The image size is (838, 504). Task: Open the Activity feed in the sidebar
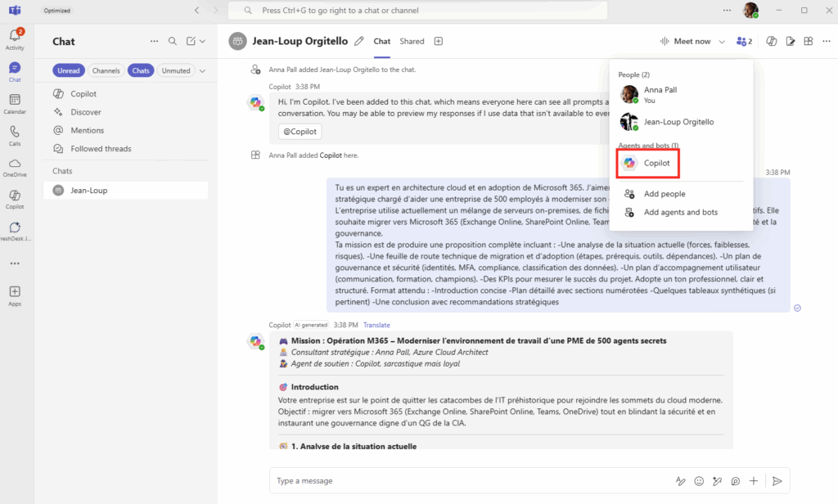(15, 38)
